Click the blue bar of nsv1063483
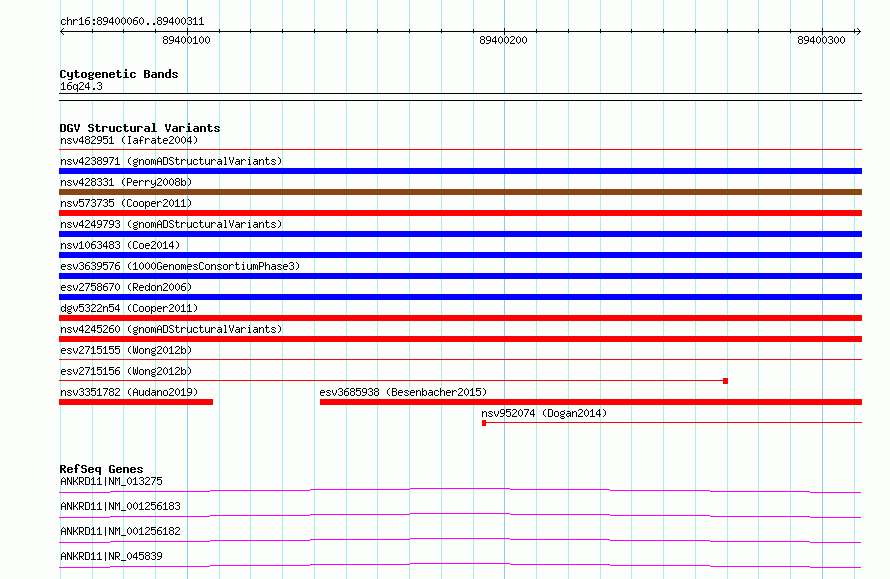This screenshot has height=579, width=890. pos(460,255)
